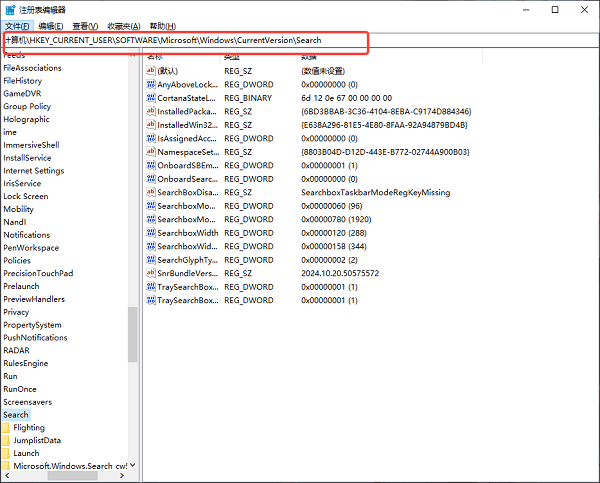
Task: Select the Group Policy key
Action: pyautogui.click(x=27, y=106)
